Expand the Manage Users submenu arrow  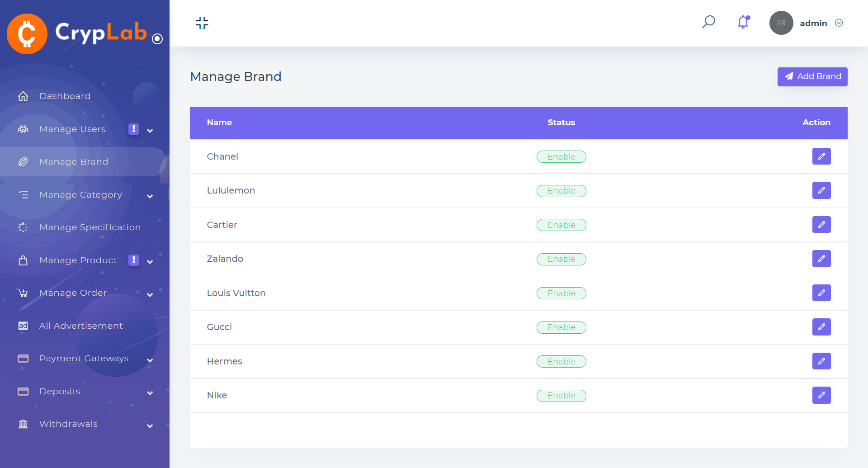150,131
